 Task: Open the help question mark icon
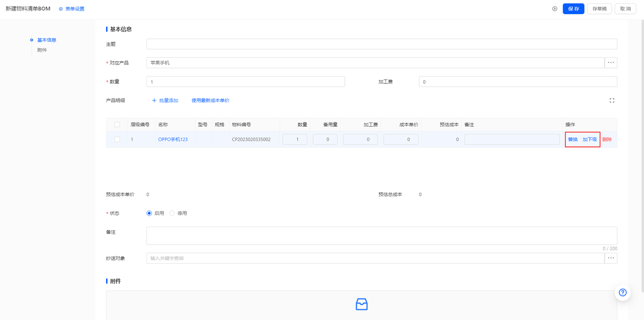coord(623,293)
